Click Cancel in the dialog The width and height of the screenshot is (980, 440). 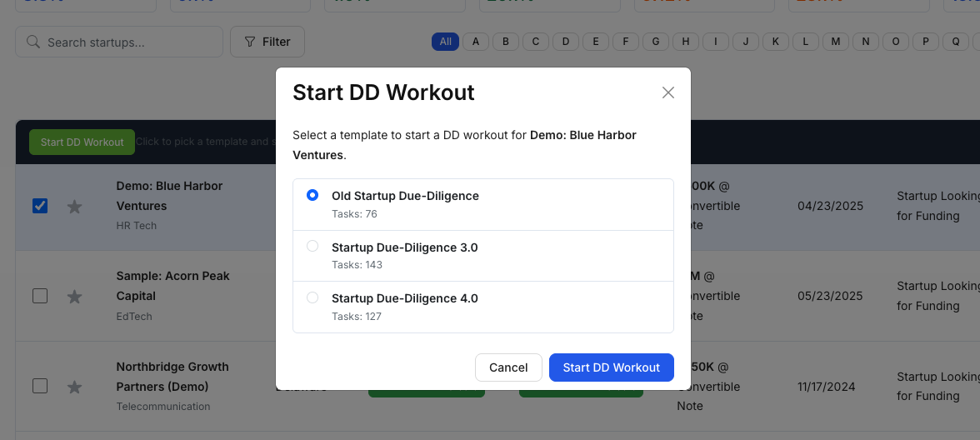508,367
